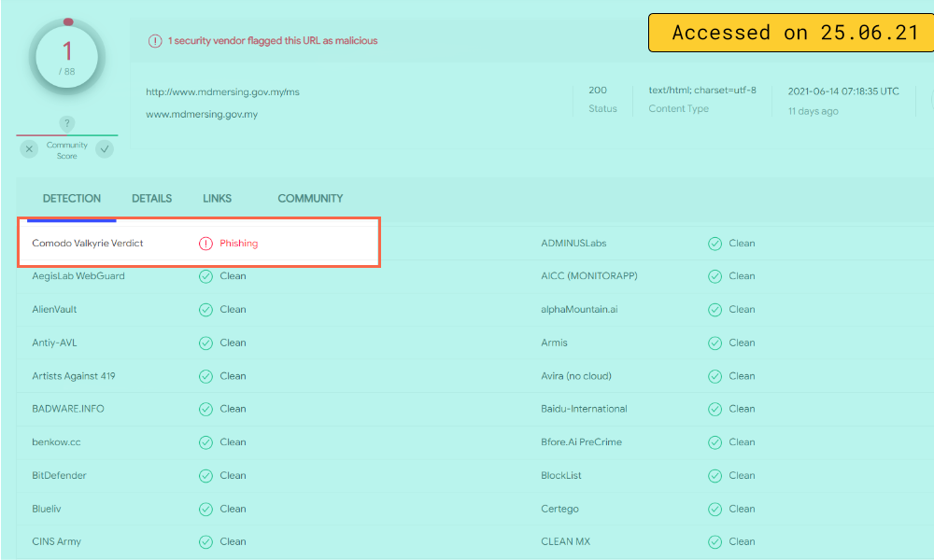Click the Community Score label
934x560 pixels.
[66, 150]
